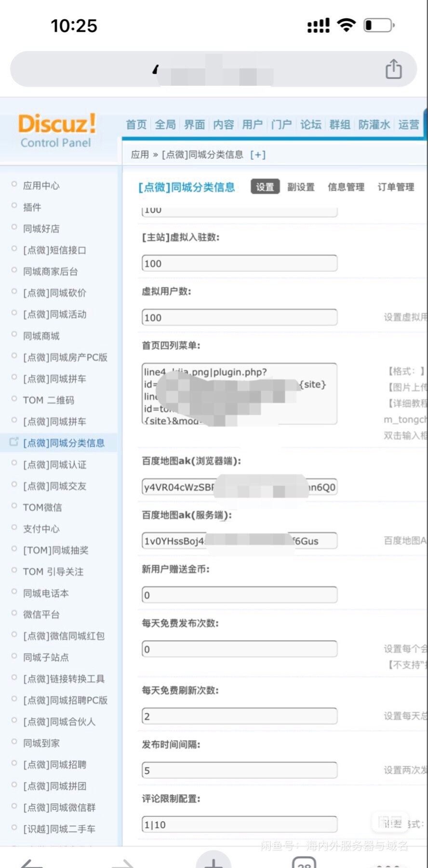Go to 支付中心 in the sidebar
This screenshot has width=428, height=868.
pyautogui.click(x=41, y=529)
